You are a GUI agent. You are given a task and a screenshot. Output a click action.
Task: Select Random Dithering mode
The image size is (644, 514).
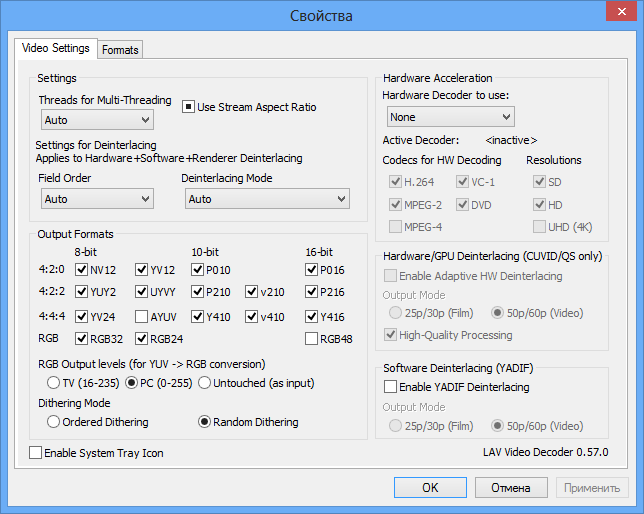point(205,422)
